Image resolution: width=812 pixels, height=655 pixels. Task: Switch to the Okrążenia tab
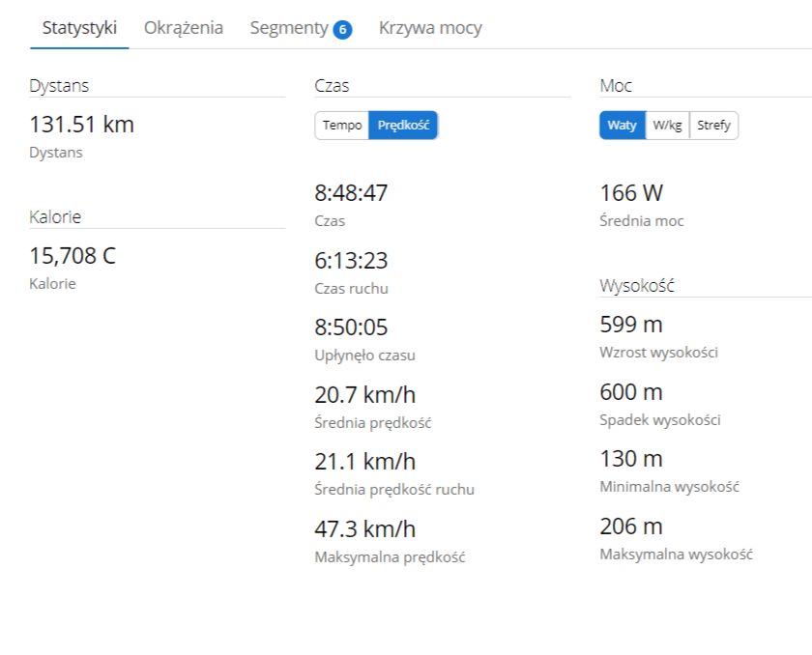(184, 28)
